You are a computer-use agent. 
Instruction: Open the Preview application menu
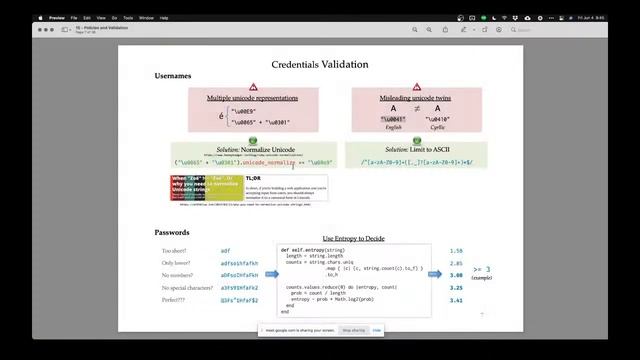pos(57,18)
